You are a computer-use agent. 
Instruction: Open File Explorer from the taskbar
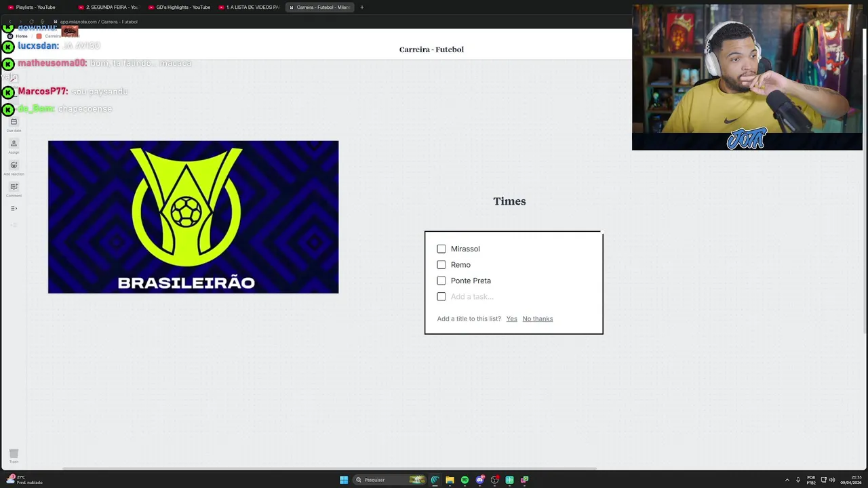tap(450, 480)
